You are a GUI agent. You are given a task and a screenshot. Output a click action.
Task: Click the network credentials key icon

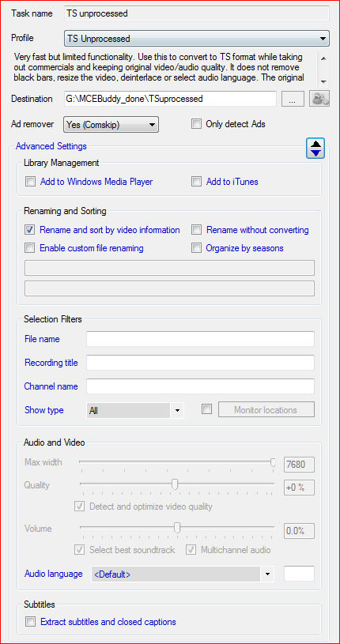[319, 99]
